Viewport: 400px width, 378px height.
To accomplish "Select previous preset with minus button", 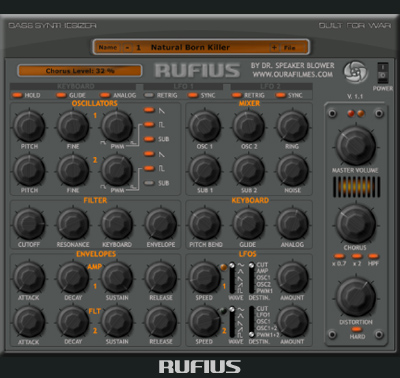I will (x=127, y=48).
